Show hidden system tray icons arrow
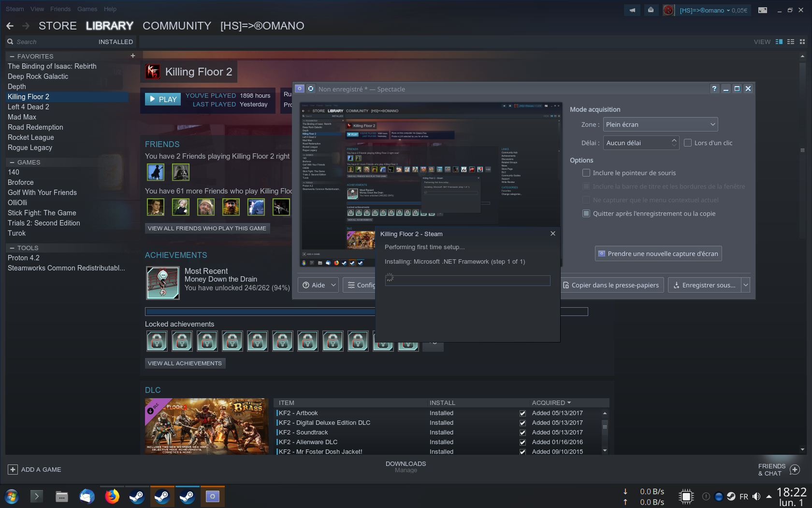Image resolution: width=812 pixels, height=508 pixels. tap(769, 496)
